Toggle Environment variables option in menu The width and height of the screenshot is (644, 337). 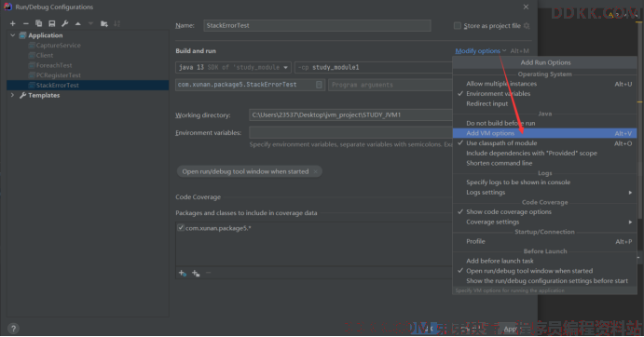[544, 94]
